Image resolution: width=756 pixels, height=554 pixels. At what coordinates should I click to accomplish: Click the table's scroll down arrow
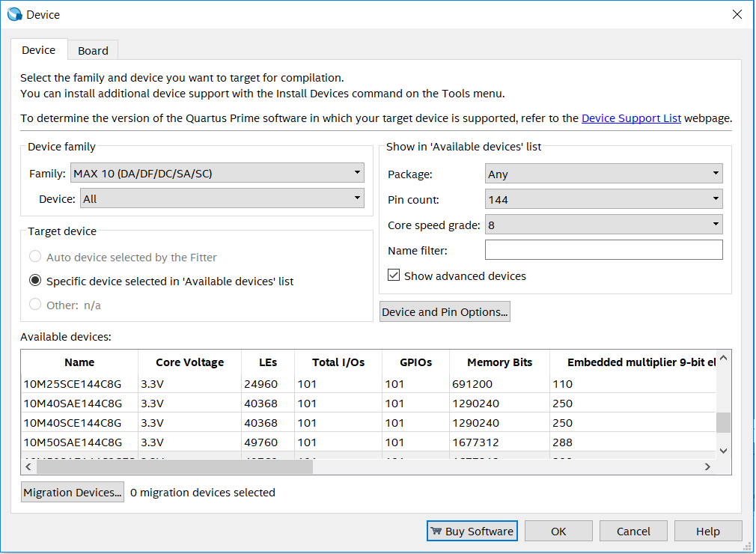pos(723,450)
